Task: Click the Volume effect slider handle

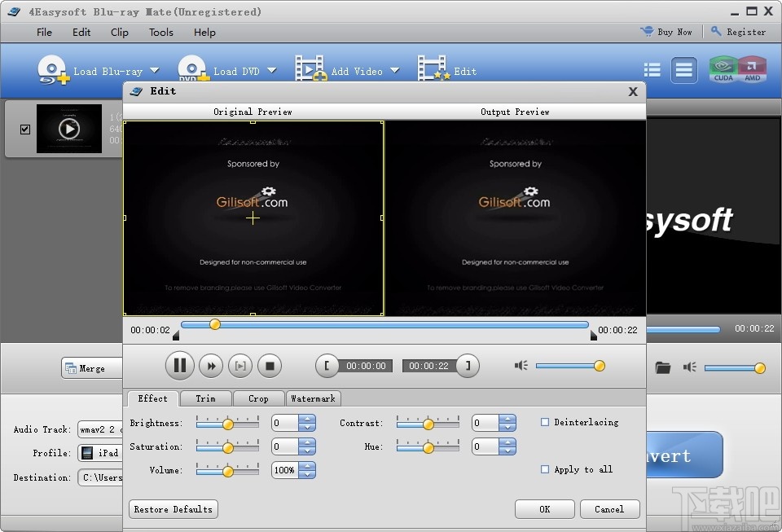Action: tap(228, 471)
